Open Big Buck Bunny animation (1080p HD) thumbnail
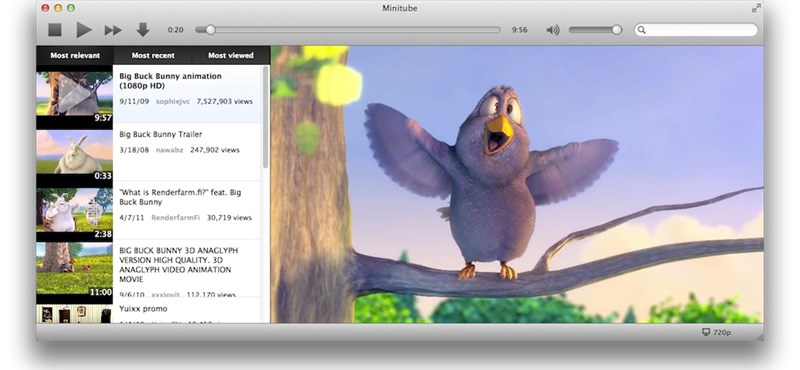The width and height of the screenshot is (800, 370). pos(74,94)
